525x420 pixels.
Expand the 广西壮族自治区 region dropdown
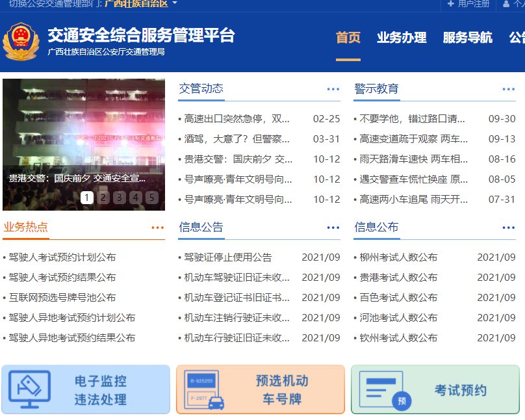[x=141, y=4]
